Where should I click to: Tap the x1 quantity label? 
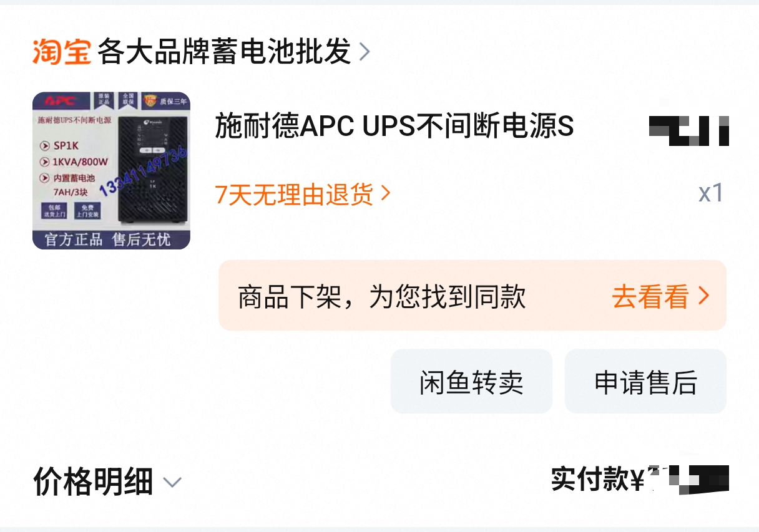pos(711,193)
